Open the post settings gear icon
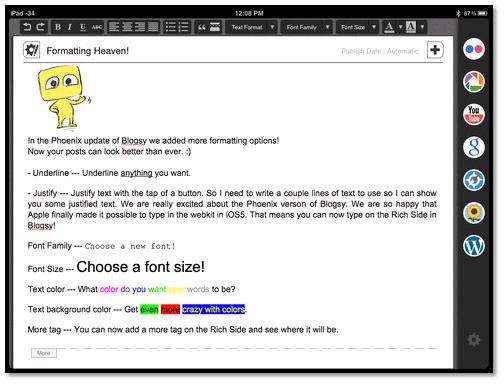Image resolution: width=504 pixels, height=384 pixels. point(32,50)
